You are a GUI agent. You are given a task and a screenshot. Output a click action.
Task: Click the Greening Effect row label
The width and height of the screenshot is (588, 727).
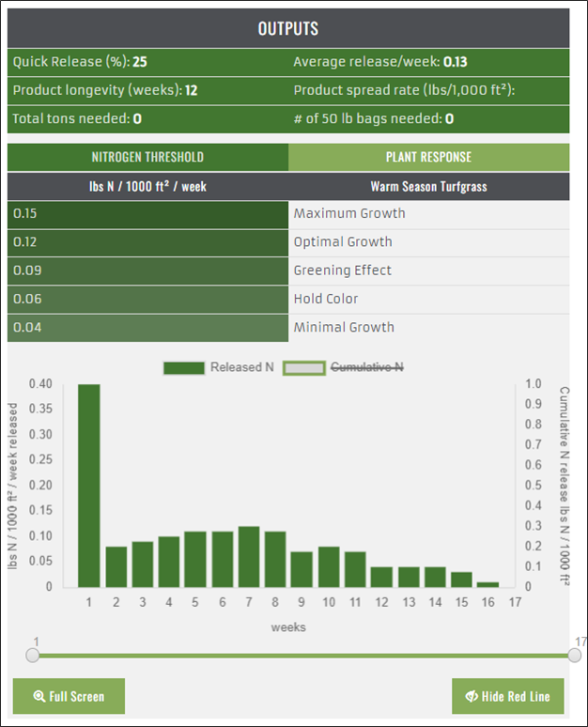(343, 271)
